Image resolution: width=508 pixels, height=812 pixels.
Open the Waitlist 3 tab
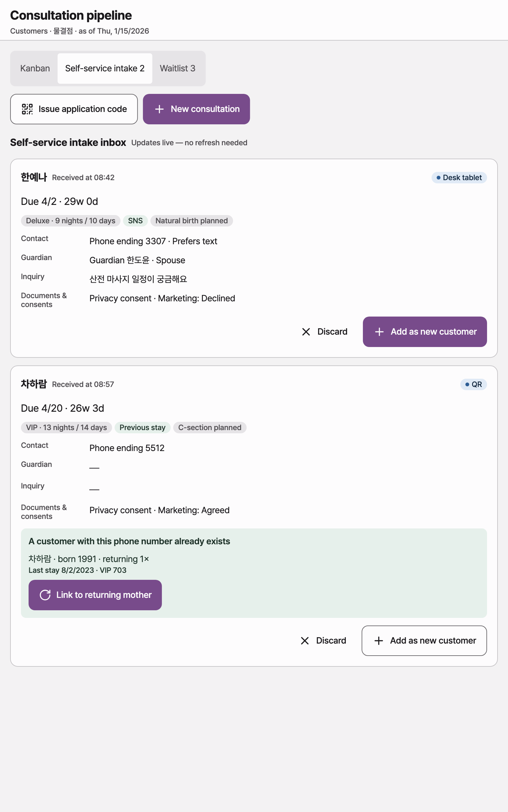pos(177,69)
